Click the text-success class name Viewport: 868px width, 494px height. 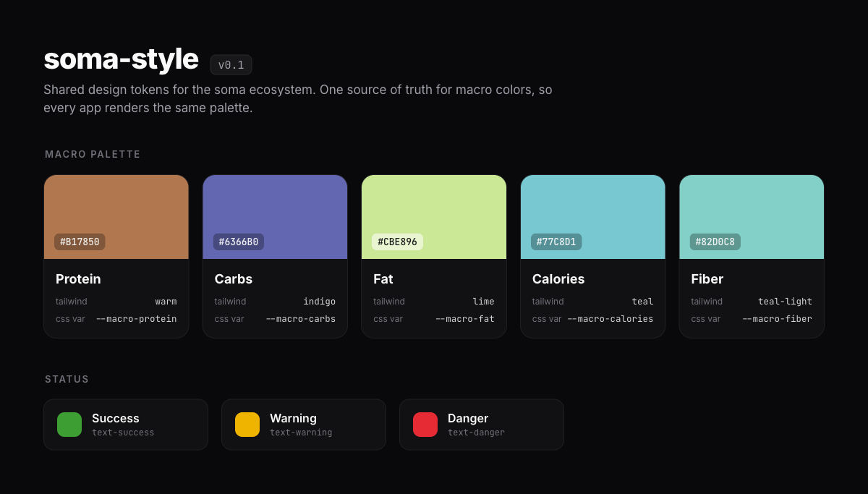123,433
